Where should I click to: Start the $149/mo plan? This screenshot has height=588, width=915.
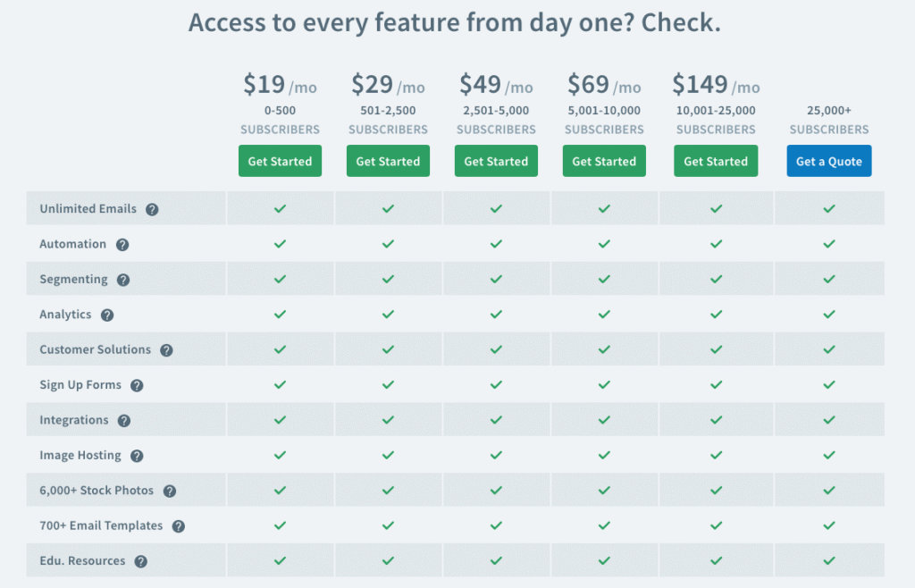coord(716,162)
